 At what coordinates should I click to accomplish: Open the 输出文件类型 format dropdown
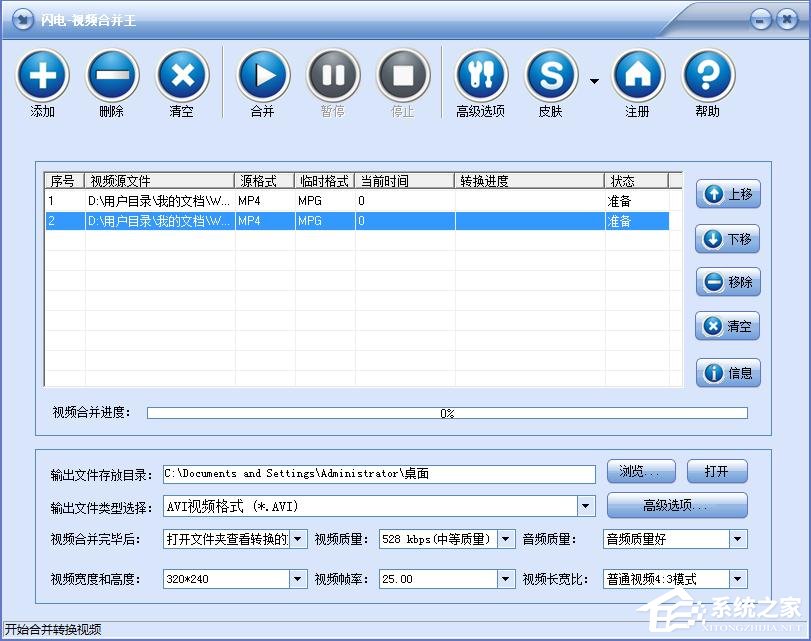585,506
